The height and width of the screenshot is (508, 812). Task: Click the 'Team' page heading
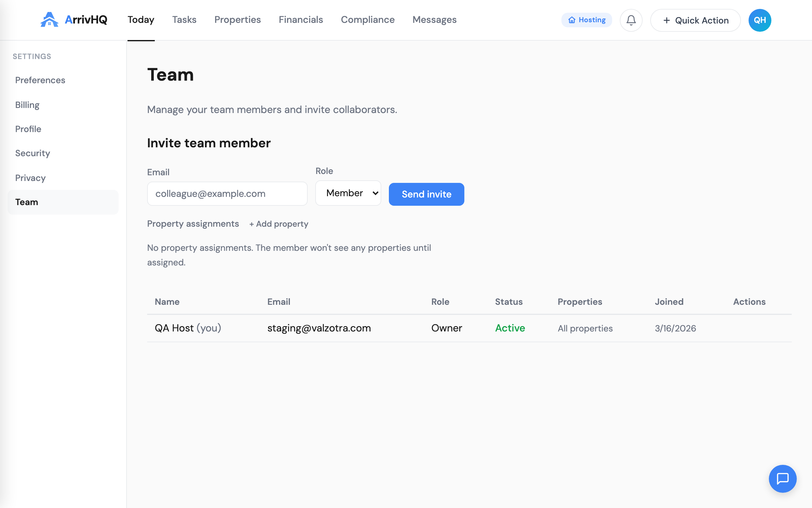[170, 75]
